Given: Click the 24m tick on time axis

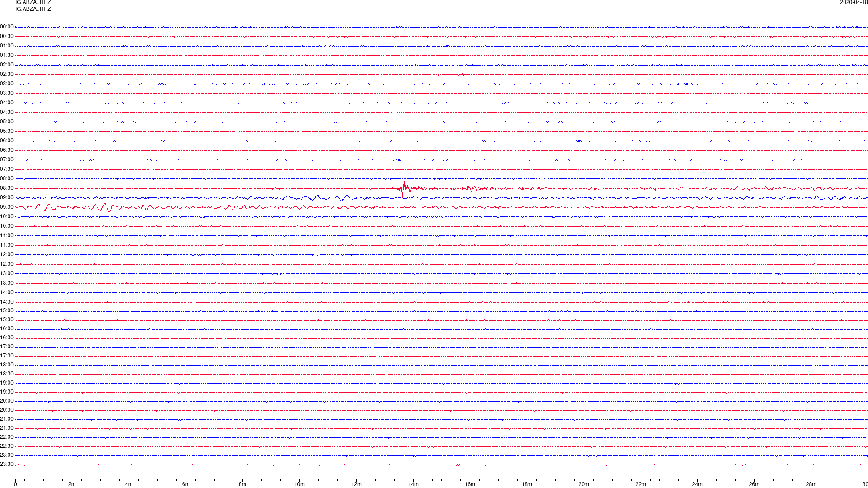Looking at the screenshot, I should click(698, 484).
